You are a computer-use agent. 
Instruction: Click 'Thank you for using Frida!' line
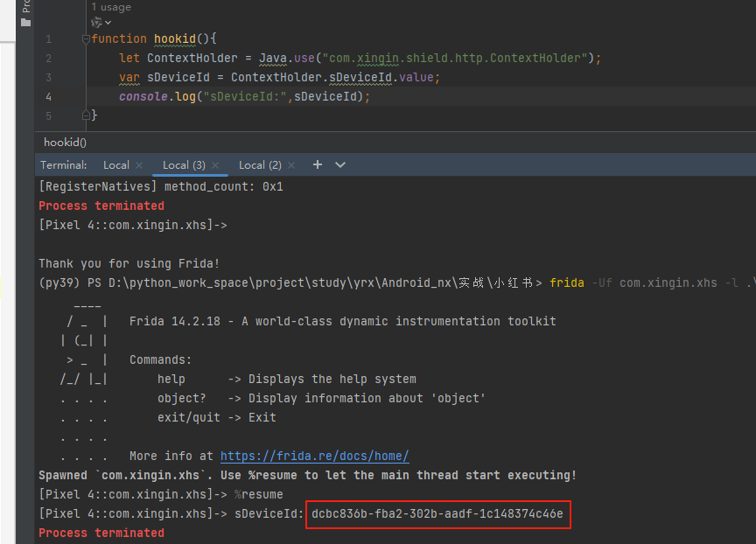[x=129, y=263]
